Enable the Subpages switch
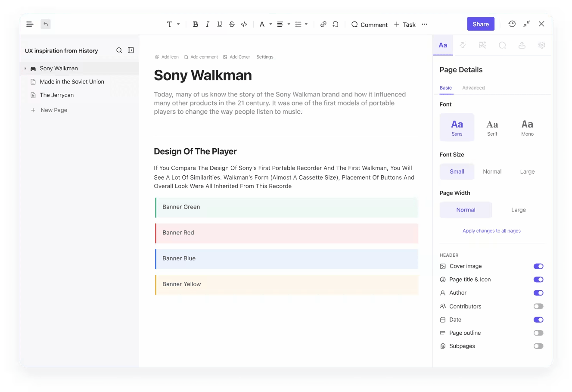This screenshot has height=392, width=572. click(x=538, y=346)
